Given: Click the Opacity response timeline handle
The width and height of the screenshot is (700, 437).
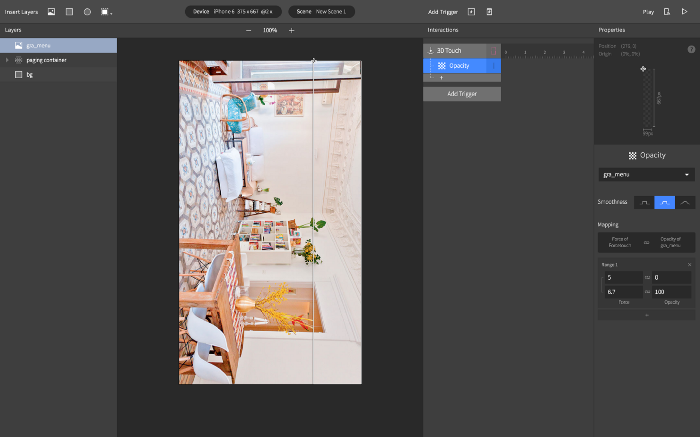Looking at the screenshot, I should click(494, 66).
